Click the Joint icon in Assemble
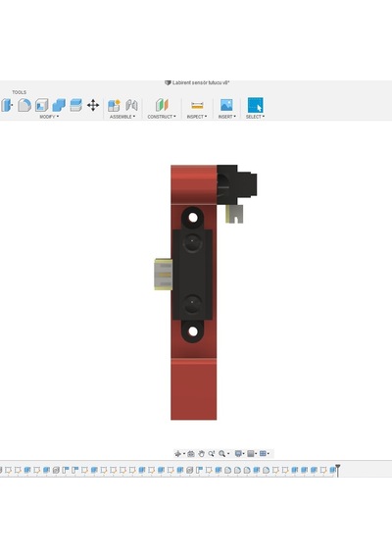 (131, 105)
